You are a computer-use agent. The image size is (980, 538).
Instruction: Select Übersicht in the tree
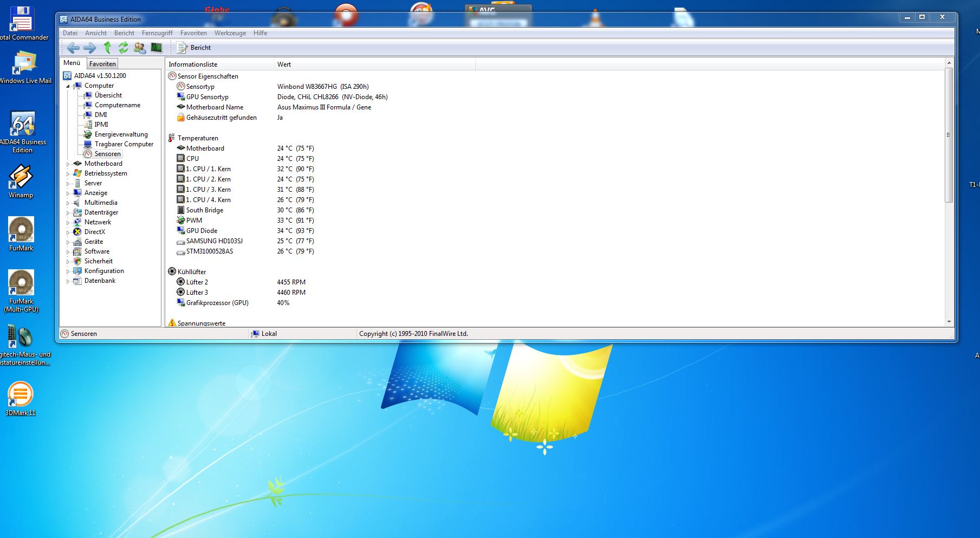tap(108, 95)
